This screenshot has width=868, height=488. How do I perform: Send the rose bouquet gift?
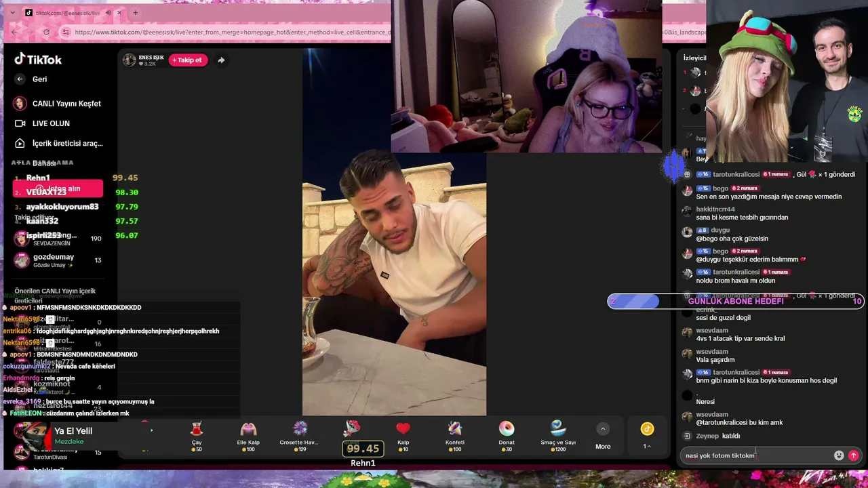coord(351,429)
